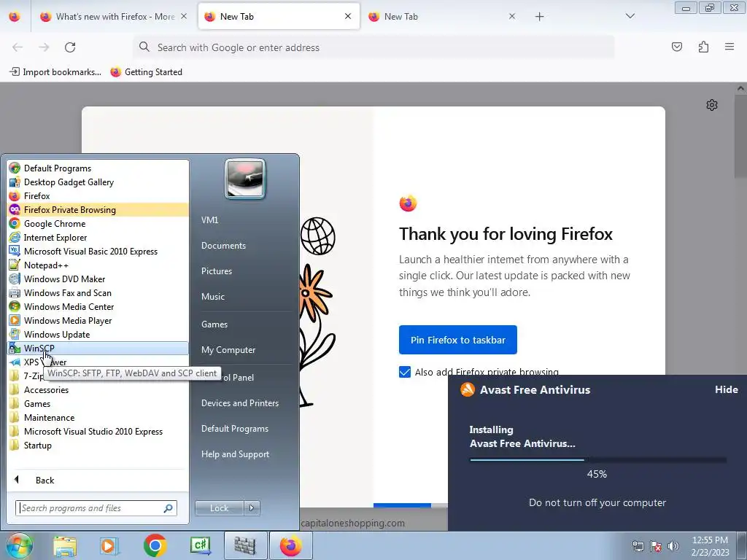Open the C# taskbar icon

point(200,545)
